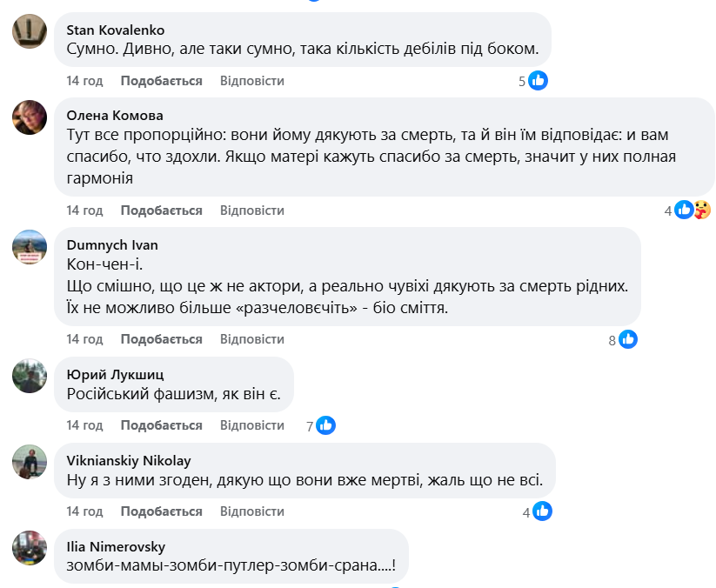The width and height of the screenshot is (716, 588).
Task: Open Юрий Лукшиц's avatar
Action: tap(30, 375)
